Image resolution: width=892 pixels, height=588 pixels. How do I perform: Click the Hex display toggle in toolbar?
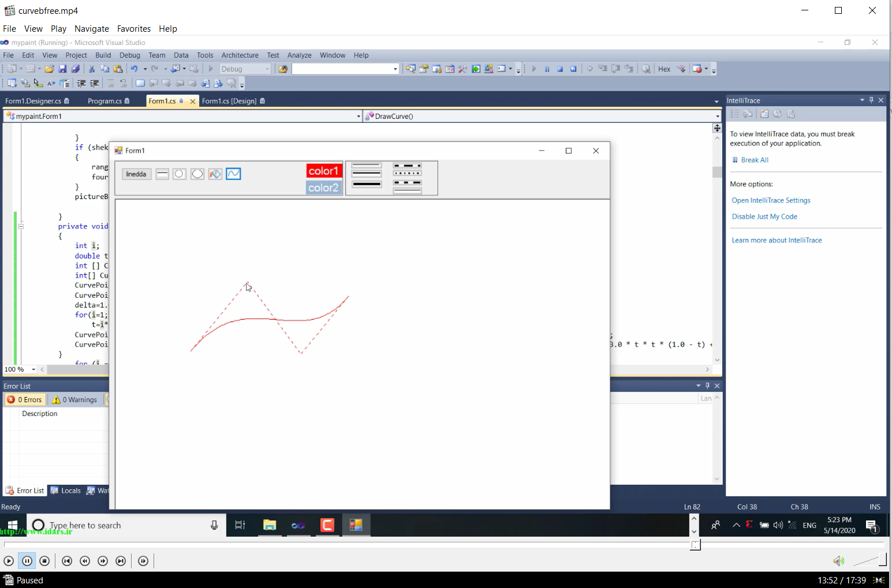[x=665, y=69]
